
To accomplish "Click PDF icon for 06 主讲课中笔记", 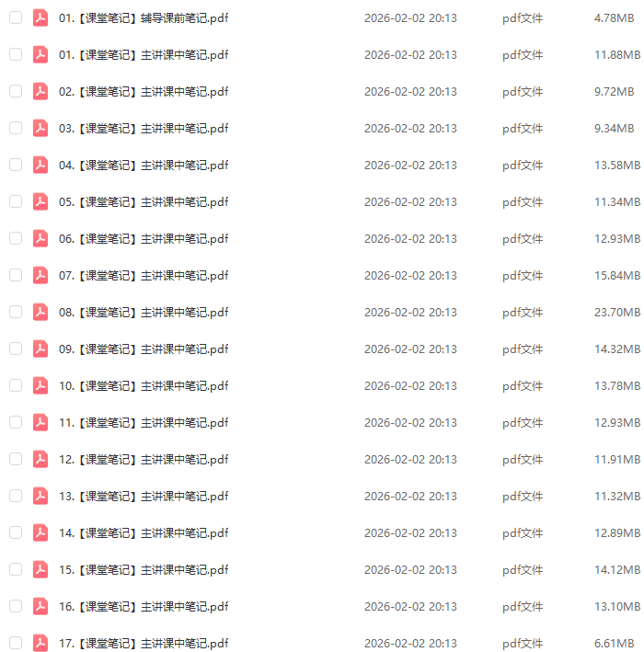I will tap(40, 239).
